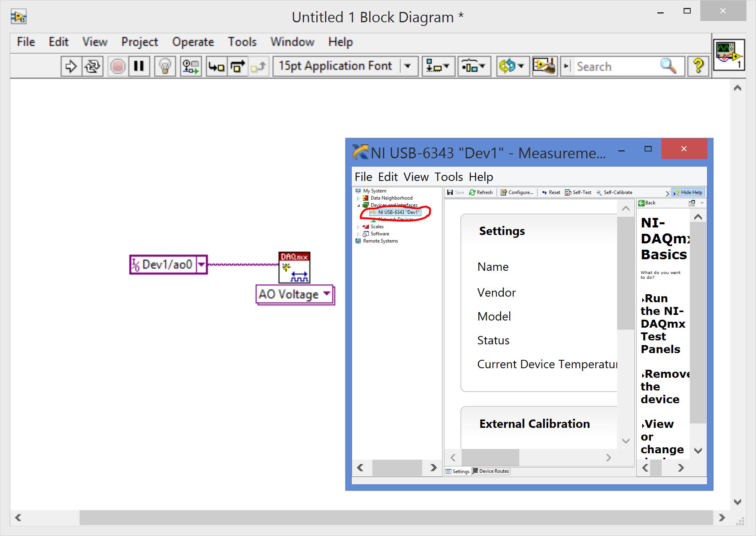Click the red Abort Execution button
This screenshot has height=536, width=756.
click(x=118, y=66)
